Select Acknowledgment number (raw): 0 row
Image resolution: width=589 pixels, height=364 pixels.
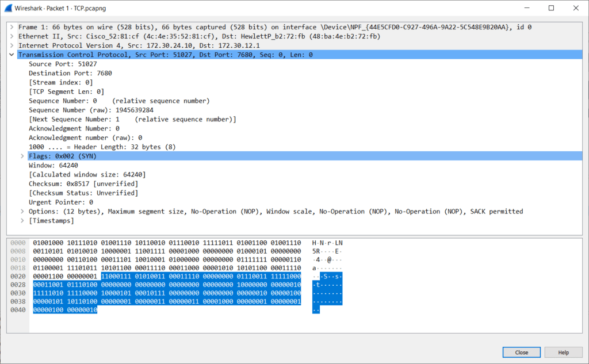coord(85,137)
